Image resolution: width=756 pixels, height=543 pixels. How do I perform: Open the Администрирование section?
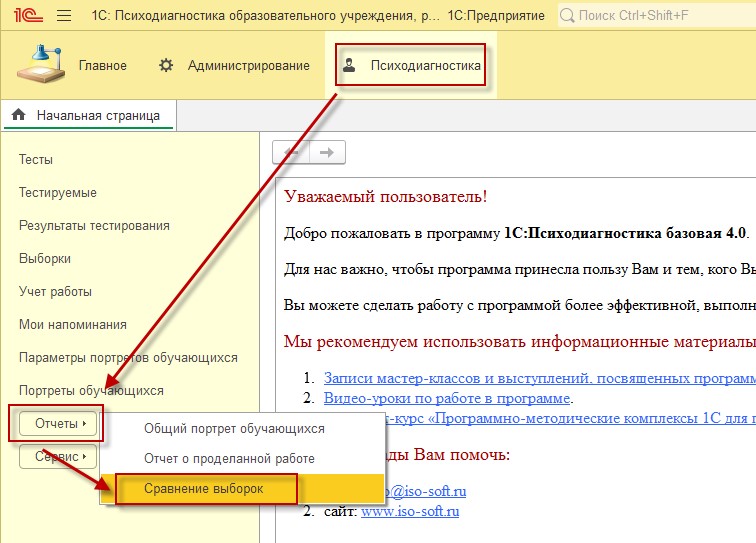click(249, 66)
